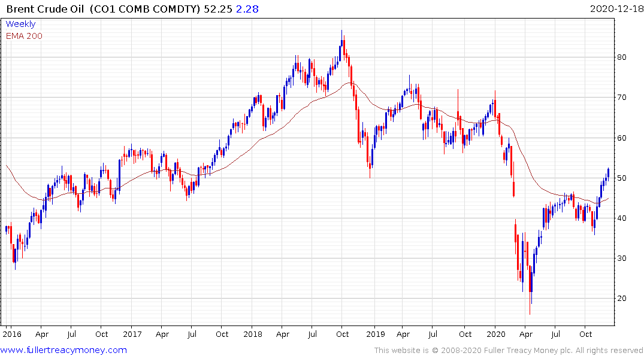The image size is (644, 359).
Task: Click the 2020 year axis label
Action: (496, 334)
